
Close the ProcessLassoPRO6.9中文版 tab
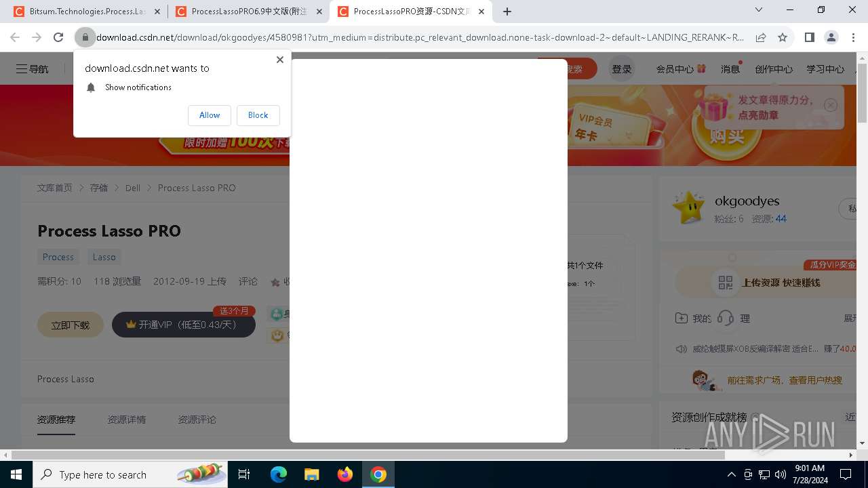319,12
